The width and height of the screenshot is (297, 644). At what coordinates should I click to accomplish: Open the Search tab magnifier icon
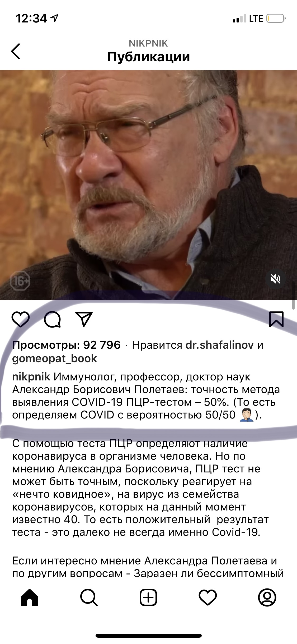pyautogui.click(x=89, y=597)
